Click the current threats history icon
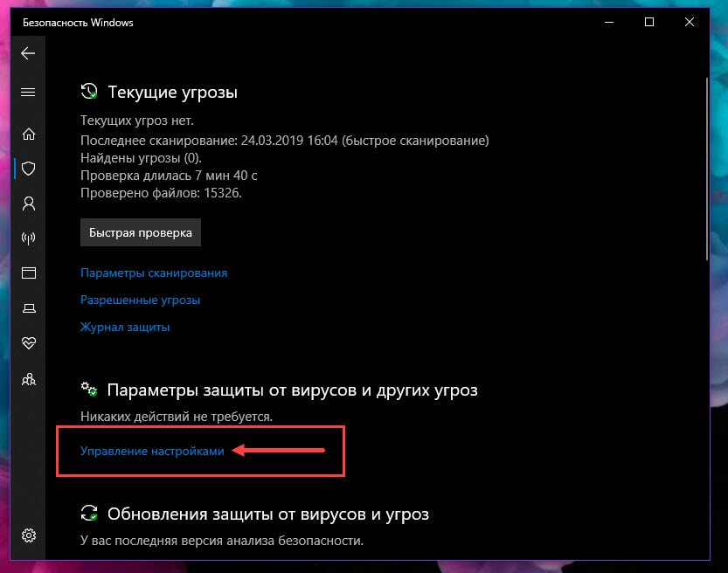728x573 pixels. click(x=88, y=91)
